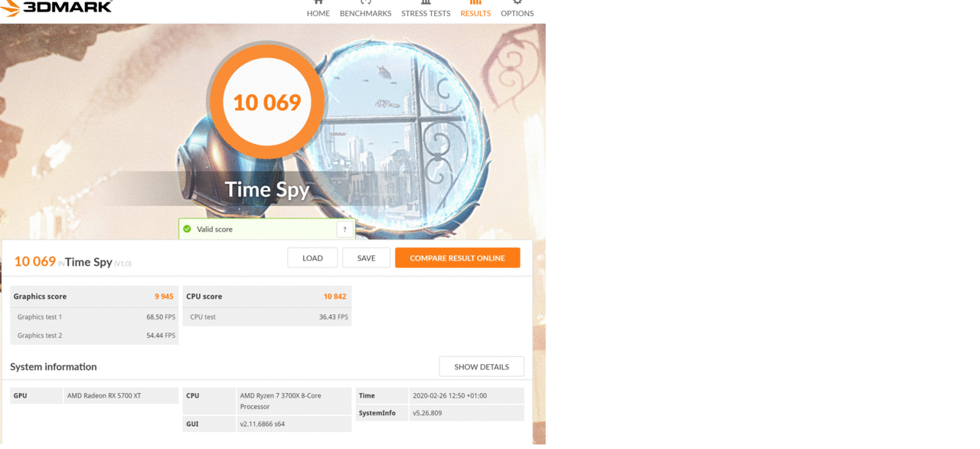
Task: Switch to the Benchmarks tab
Action: tap(365, 13)
